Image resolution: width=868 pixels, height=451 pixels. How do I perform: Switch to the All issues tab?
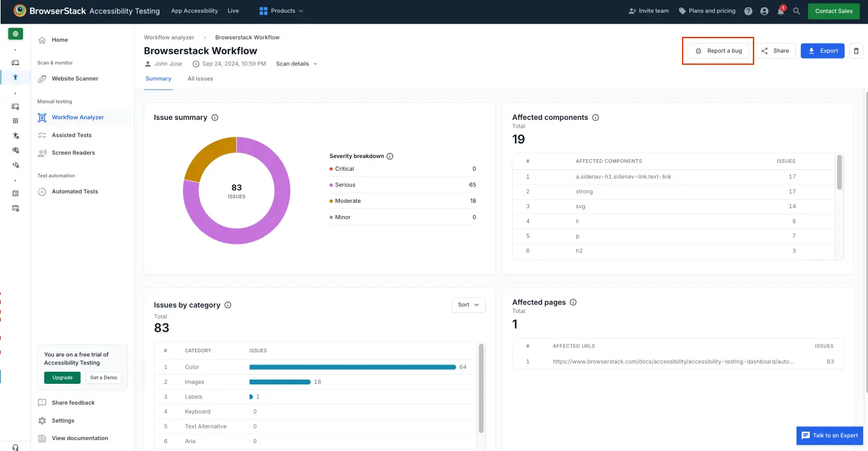click(x=200, y=79)
